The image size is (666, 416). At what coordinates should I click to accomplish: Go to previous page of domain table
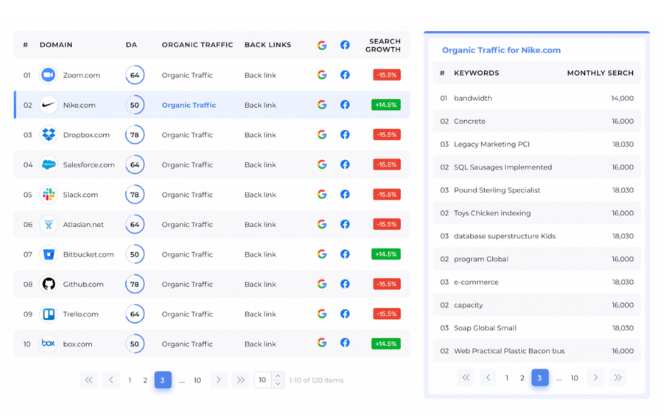coord(111,380)
